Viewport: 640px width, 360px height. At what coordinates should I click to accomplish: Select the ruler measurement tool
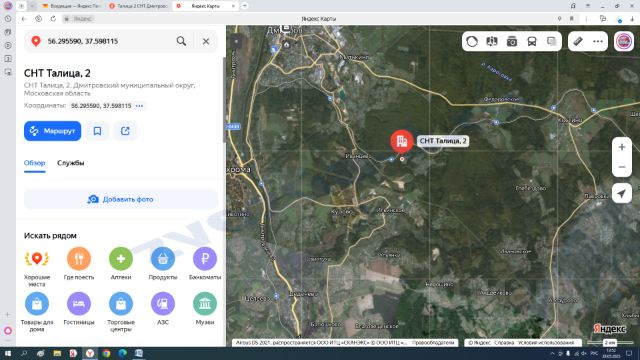[x=578, y=41]
